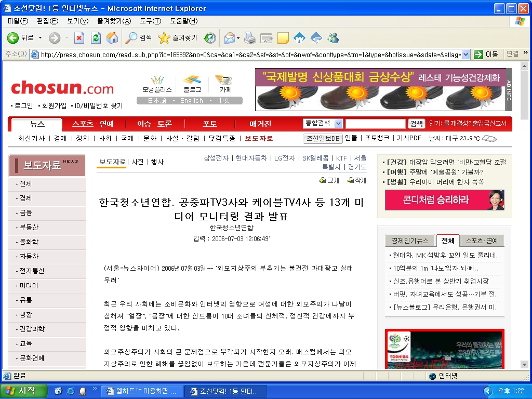This screenshot has width=532, height=399.
Task: Open the 블로그 icon link
Action: [x=192, y=84]
